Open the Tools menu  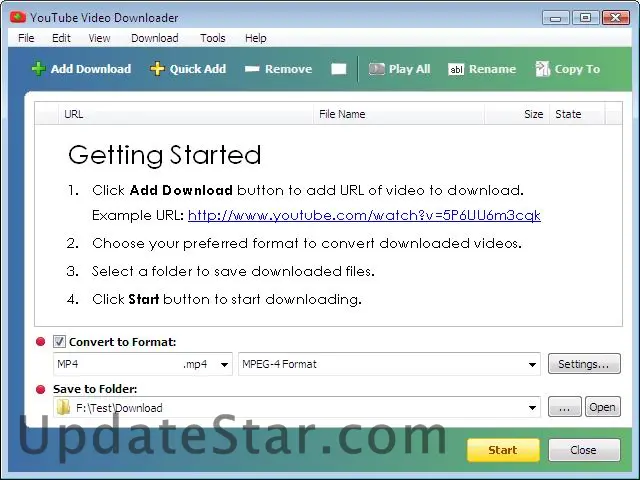pos(213,38)
